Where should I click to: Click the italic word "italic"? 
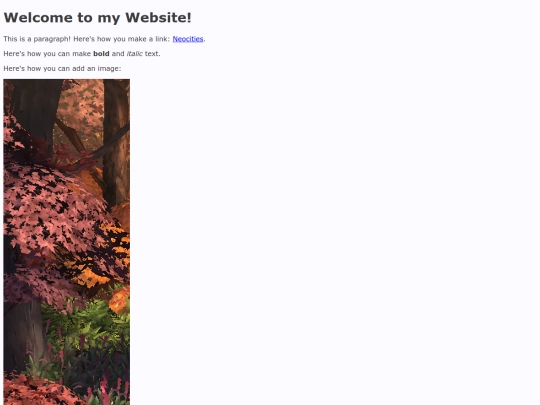point(135,54)
